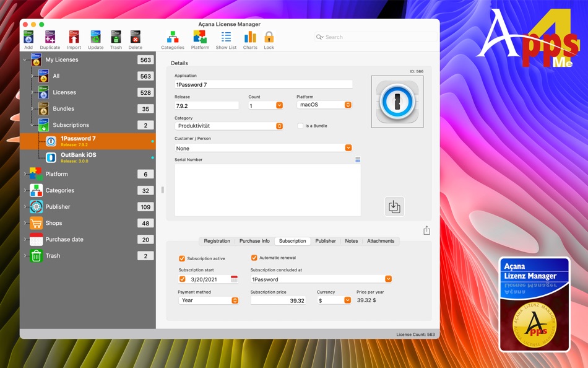Switch to the Purchase Info tab
This screenshot has height=368, width=588.
254,241
